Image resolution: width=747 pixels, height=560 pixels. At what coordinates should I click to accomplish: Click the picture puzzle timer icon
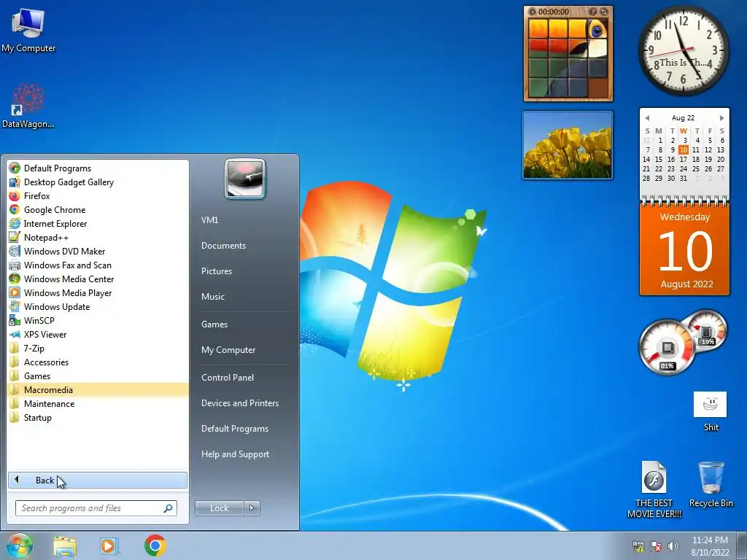532,12
